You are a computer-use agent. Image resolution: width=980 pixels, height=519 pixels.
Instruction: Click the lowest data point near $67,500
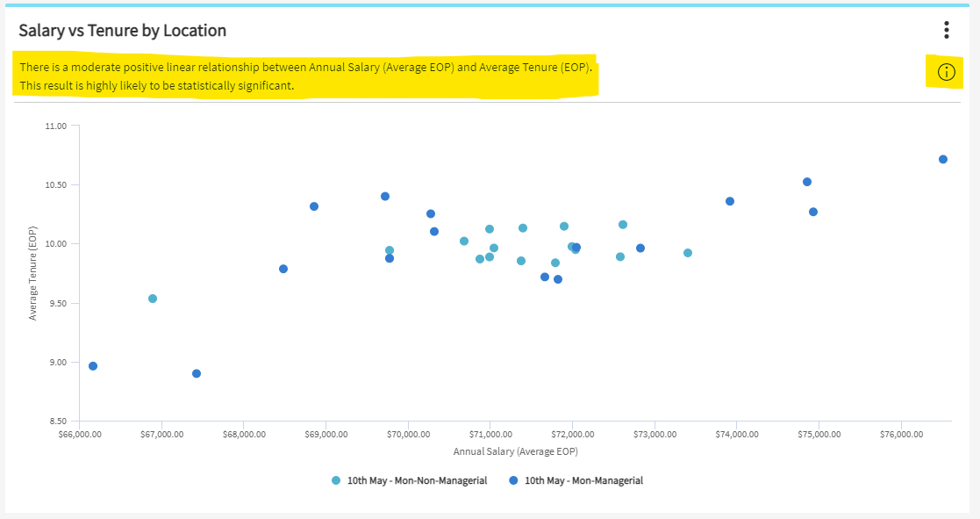click(x=197, y=373)
